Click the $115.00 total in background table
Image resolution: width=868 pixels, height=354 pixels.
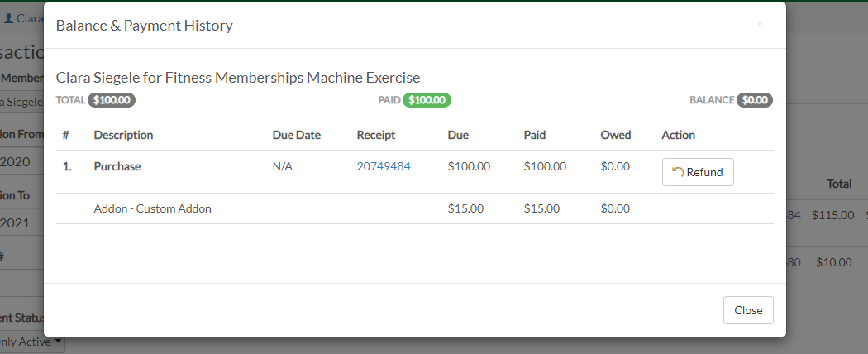pos(832,216)
